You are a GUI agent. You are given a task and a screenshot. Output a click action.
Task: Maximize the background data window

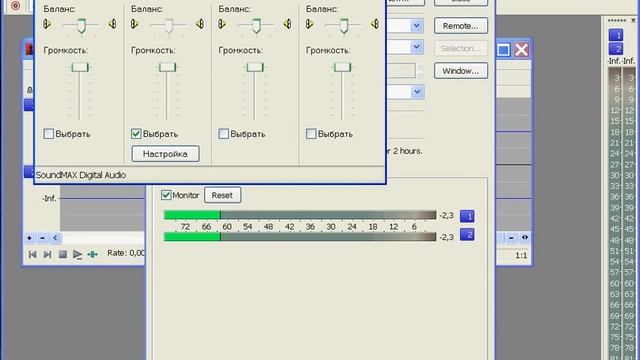503,50
